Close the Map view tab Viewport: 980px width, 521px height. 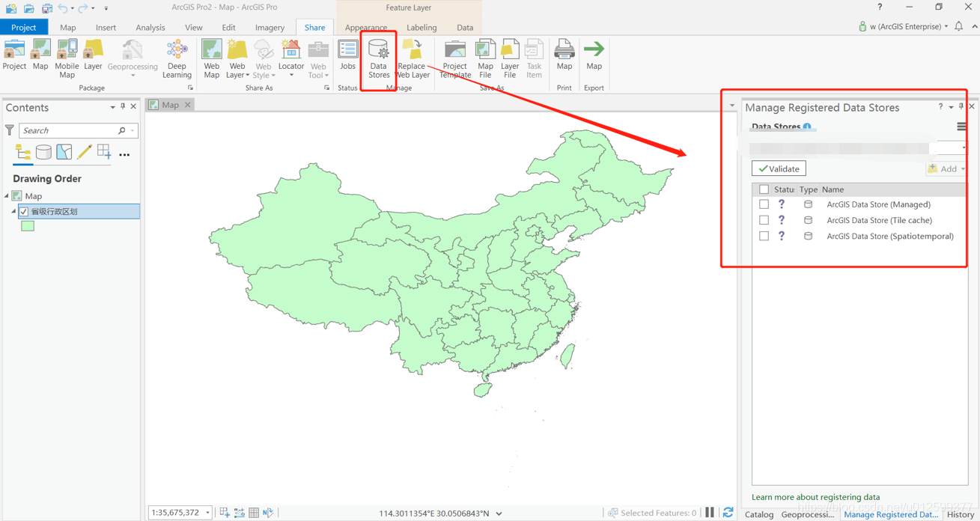[188, 105]
